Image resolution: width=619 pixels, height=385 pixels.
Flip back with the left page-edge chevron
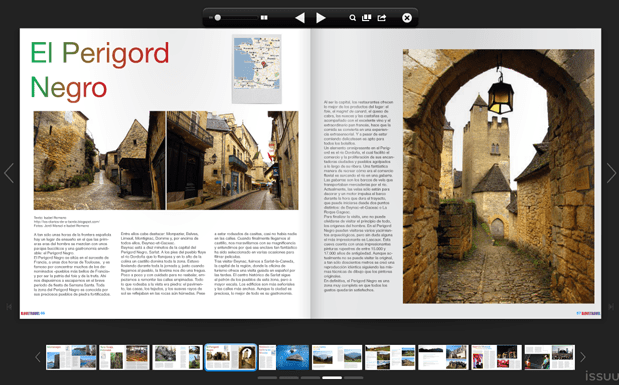9,173
